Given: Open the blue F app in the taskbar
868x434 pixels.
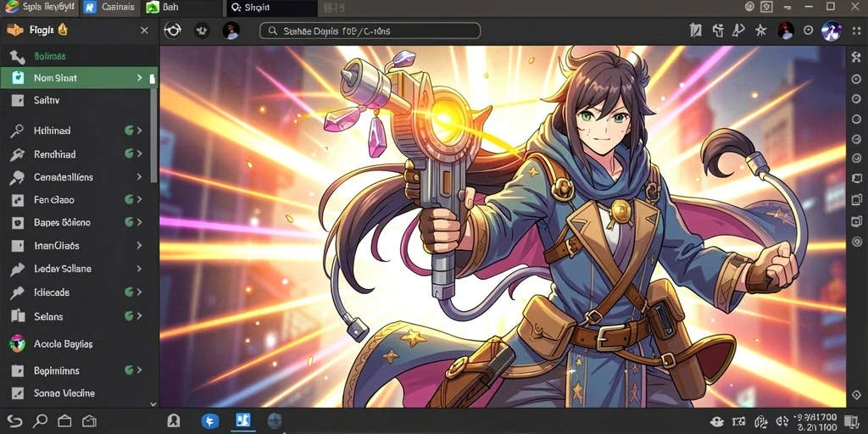Looking at the screenshot, I should point(210,421).
